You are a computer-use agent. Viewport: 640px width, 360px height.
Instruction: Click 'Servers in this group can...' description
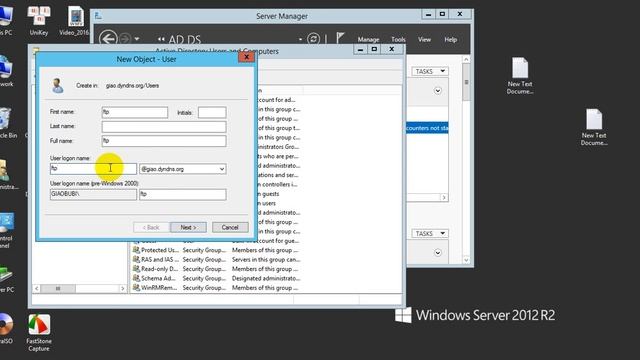[x=266, y=260]
